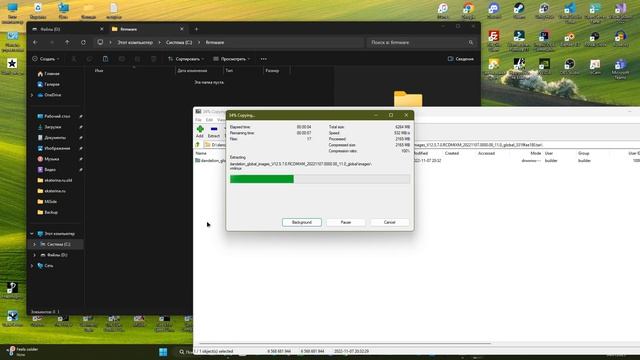Viewport: 640px width, 360px height.
Task: Click the Размер column header in Explorer
Action: (x=272, y=71)
